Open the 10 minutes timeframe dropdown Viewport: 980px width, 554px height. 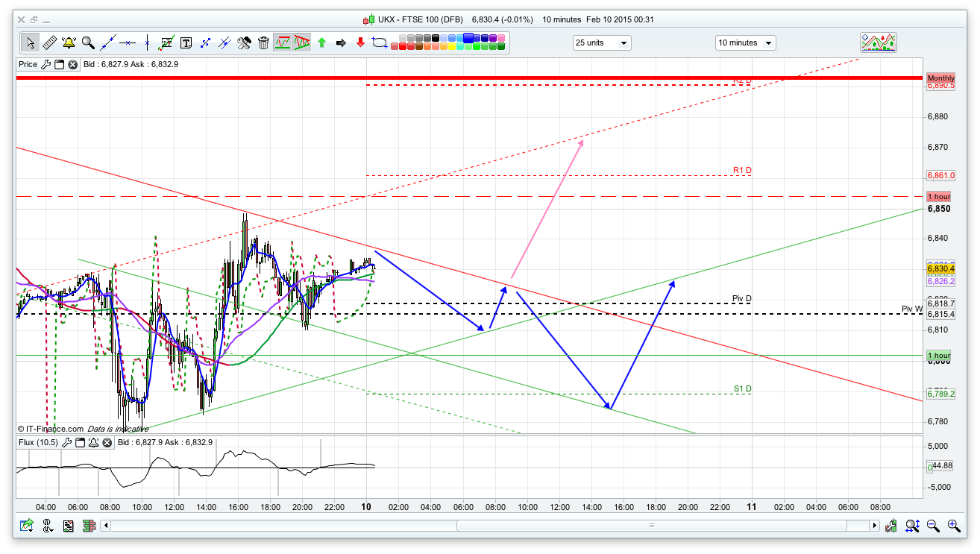point(745,43)
